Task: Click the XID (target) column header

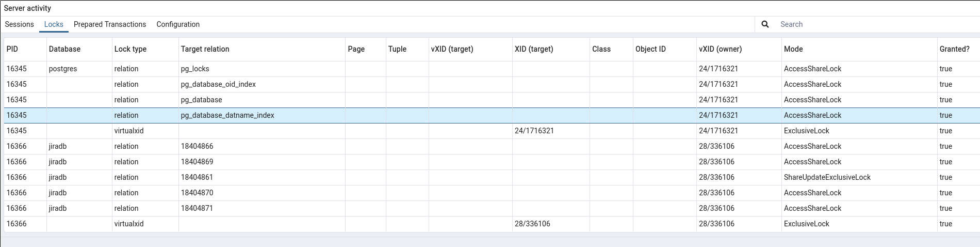Action: (551, 49)
